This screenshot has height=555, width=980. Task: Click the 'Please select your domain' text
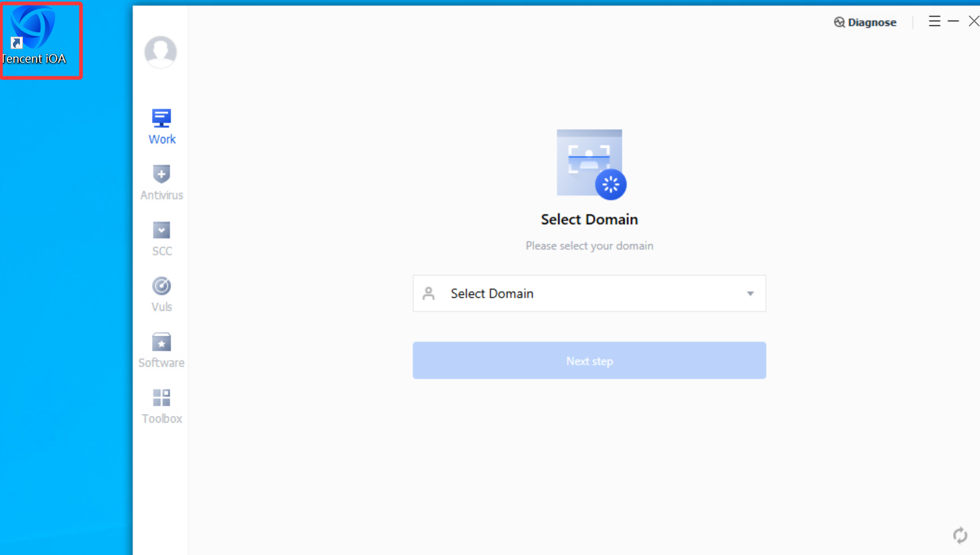(589, 246)
